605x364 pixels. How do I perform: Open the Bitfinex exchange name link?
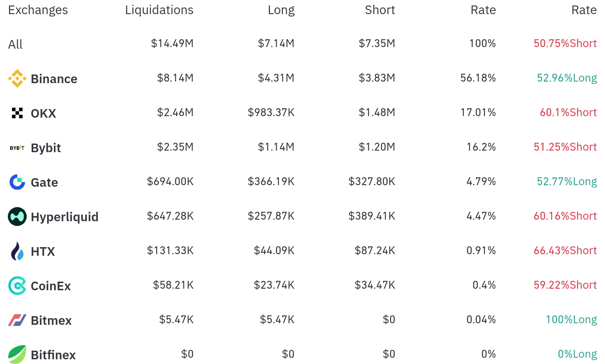pyautogui.click(x=53, y=355)
